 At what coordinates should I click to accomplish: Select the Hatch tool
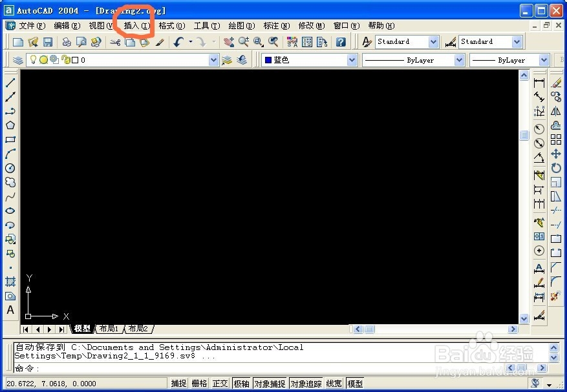coord(10,282)
